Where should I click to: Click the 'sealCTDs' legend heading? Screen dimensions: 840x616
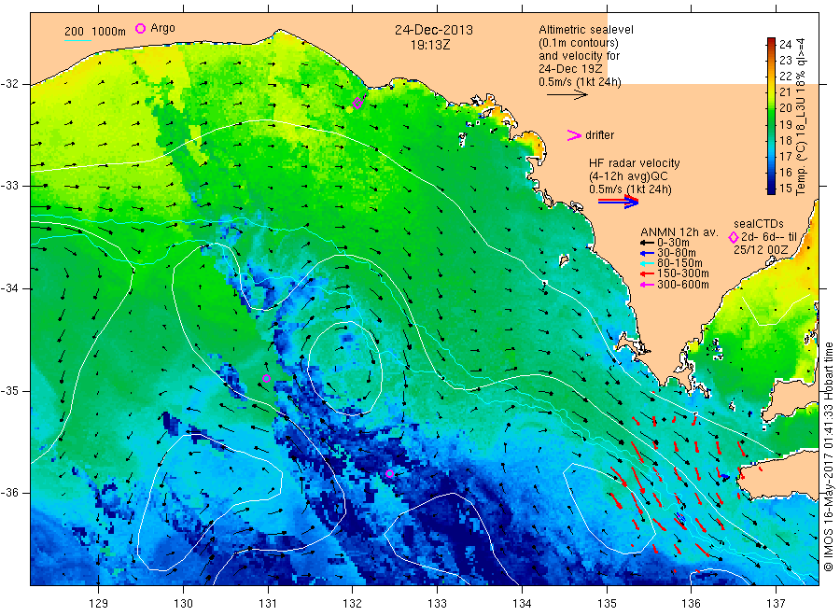[758, 224]
